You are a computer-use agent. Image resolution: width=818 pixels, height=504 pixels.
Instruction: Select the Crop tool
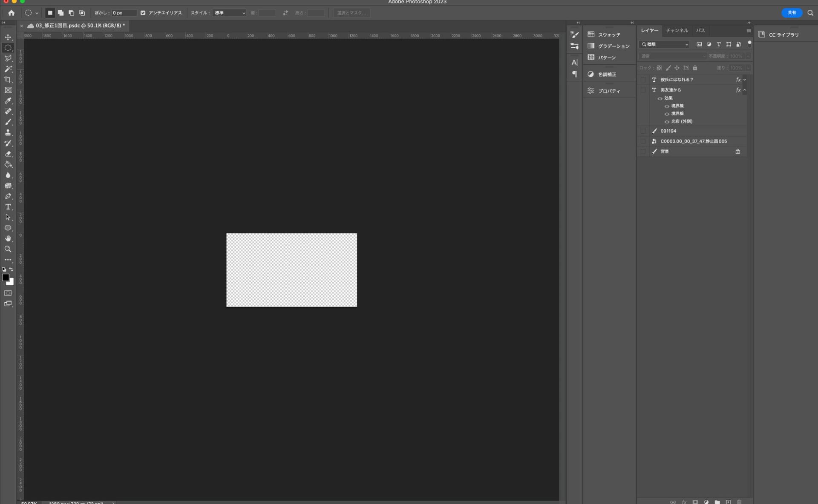coord(8,80)
